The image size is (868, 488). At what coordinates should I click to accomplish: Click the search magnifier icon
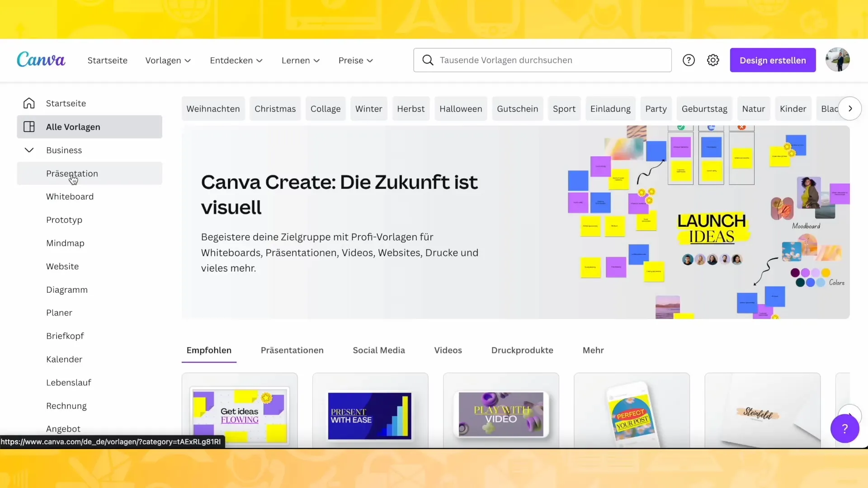[428, 60]
